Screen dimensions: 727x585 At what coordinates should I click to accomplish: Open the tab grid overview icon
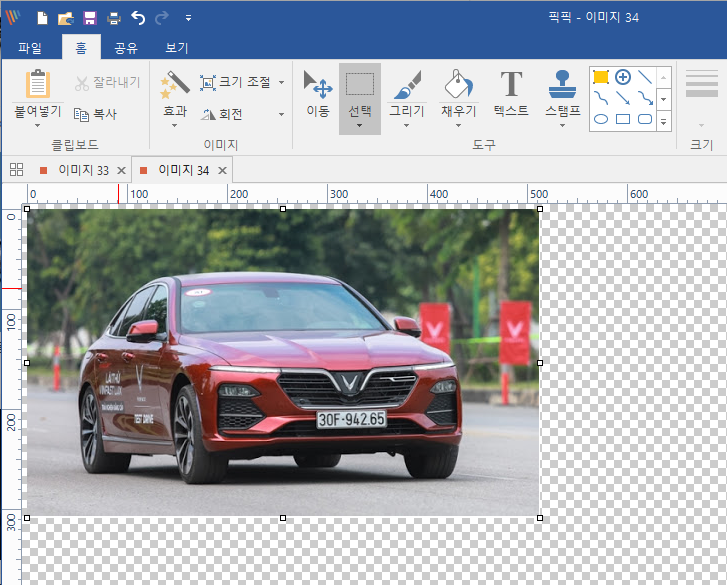[x=16, y=170]
